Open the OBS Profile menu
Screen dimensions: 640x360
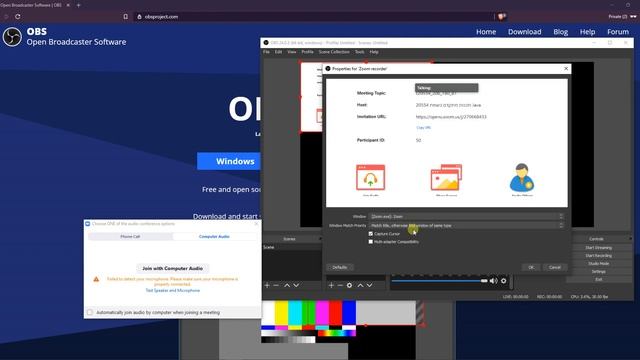tap(307, 52)
